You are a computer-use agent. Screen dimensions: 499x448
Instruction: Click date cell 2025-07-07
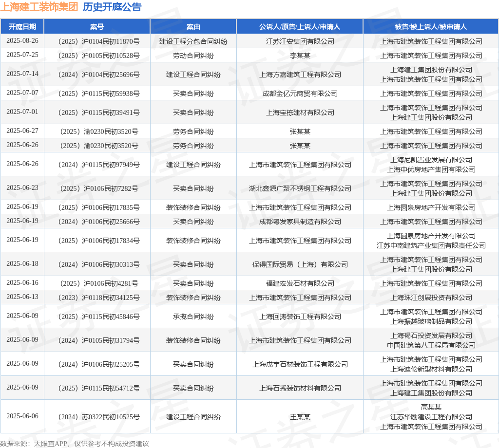click(22, 93)
